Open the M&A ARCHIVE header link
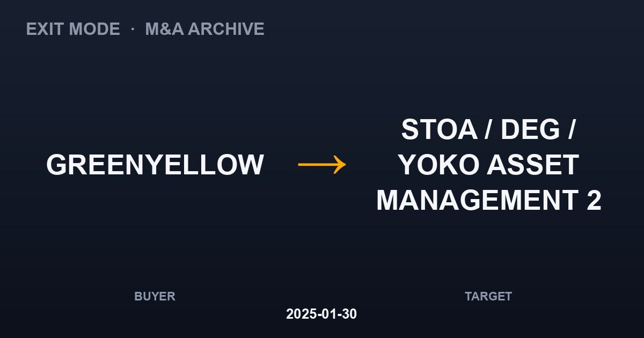 click(204, 29)
